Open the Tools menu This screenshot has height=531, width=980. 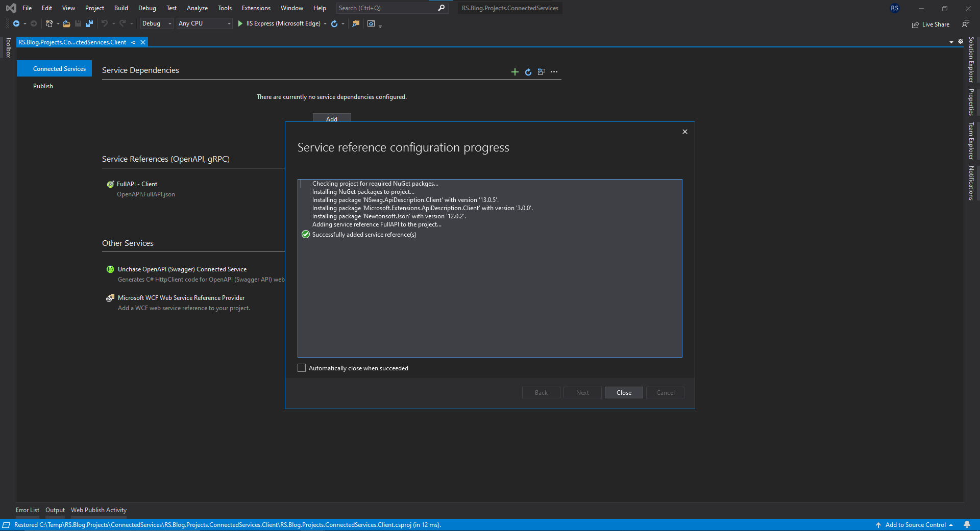pos(225,8)
